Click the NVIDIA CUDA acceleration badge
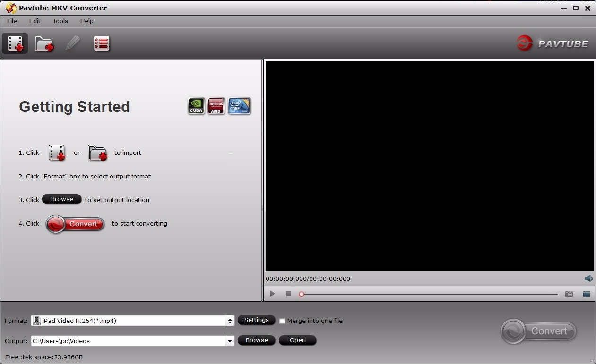 point(196,106)
